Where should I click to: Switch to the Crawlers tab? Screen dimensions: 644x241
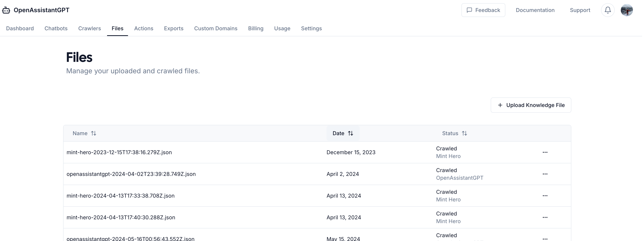tap(90, 28)
